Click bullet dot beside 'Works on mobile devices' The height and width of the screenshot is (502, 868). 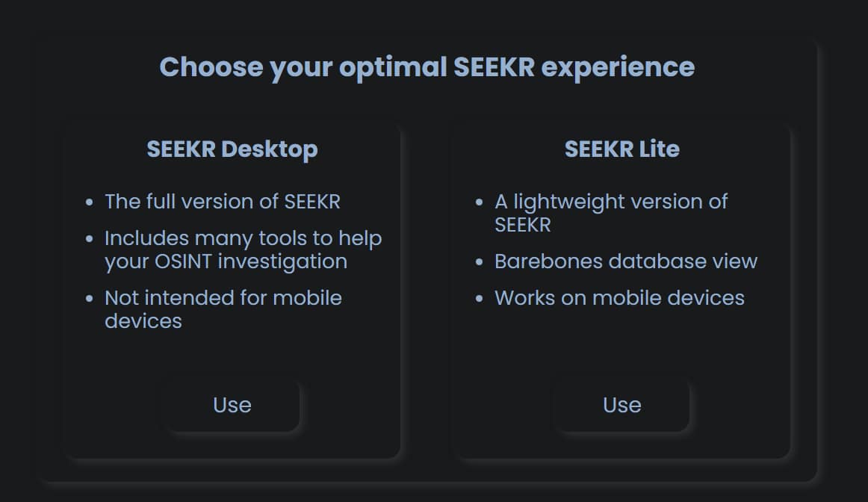[480, 299]
